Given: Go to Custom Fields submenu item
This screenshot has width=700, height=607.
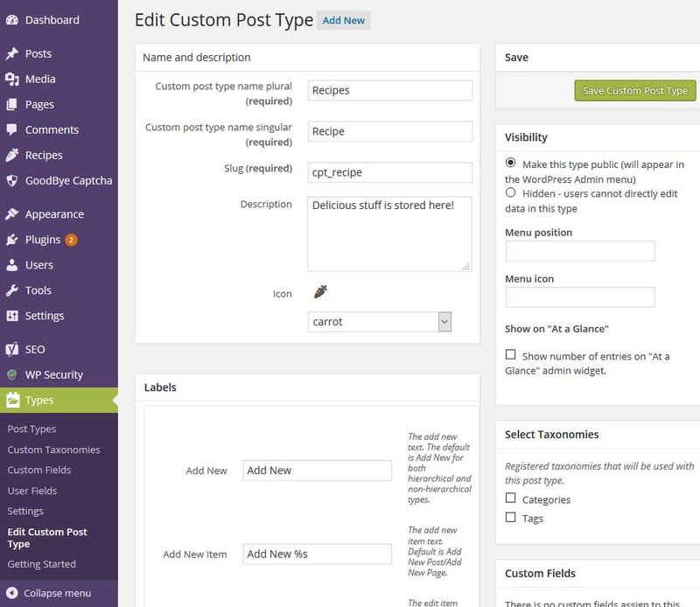Looking at the screenshot, I should [x=39, y=470].
